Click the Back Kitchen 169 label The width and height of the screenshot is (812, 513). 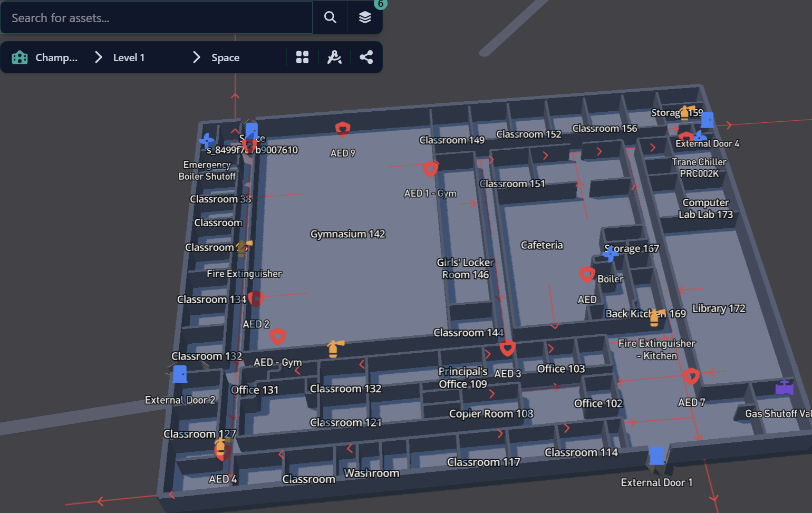645,314
